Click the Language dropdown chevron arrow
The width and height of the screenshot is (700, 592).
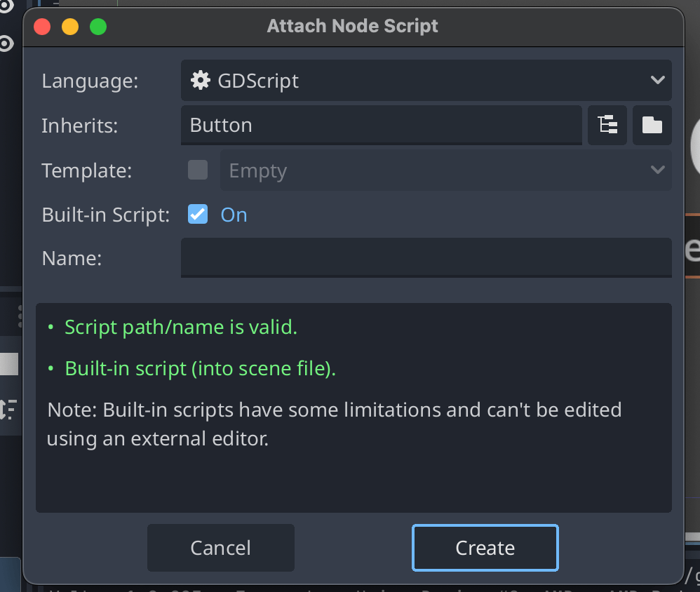click(658, 80)
